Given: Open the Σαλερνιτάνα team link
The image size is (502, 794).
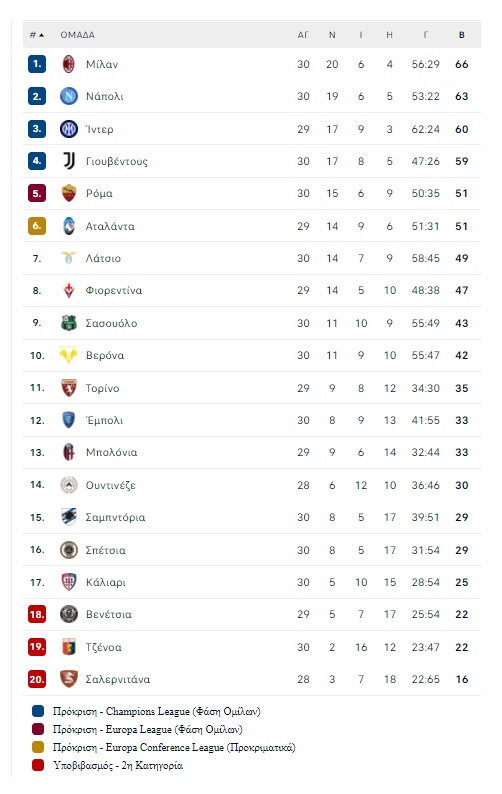Looking at the screenshot, I should pyautogui.click(x=118, y=679).
